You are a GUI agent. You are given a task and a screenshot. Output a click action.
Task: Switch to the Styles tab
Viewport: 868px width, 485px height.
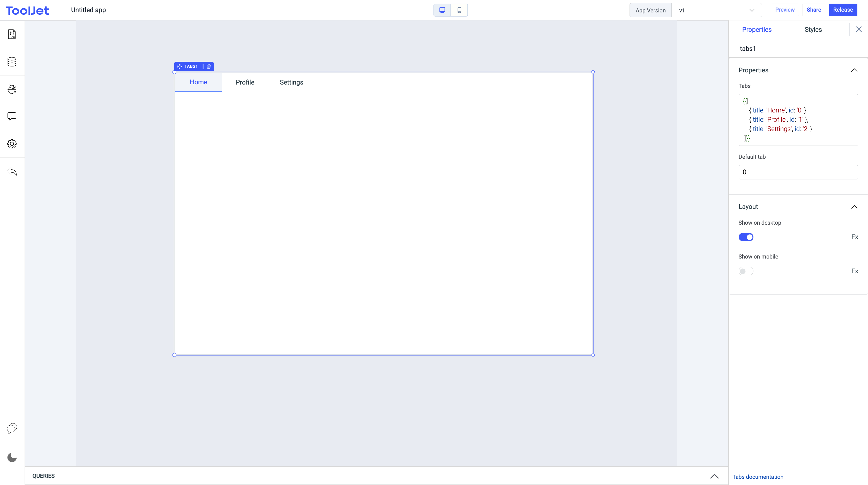pyautogui.click(x=813, y=29)
